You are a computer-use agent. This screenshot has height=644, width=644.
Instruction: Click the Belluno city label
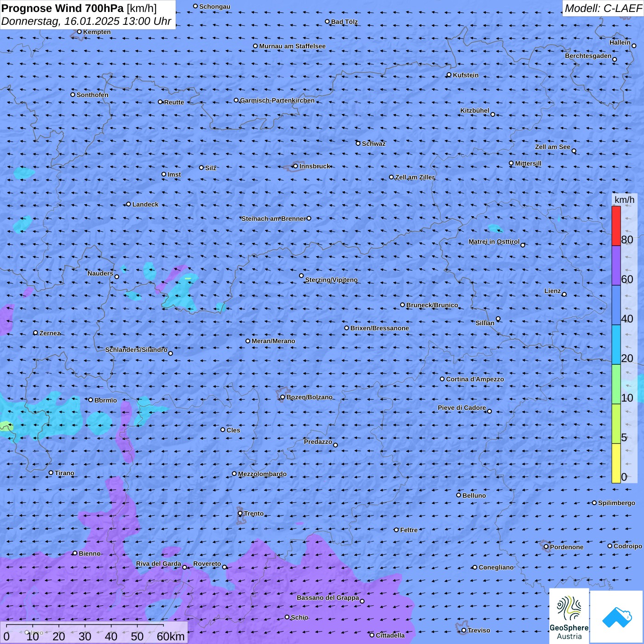click(x=474, y=495)
